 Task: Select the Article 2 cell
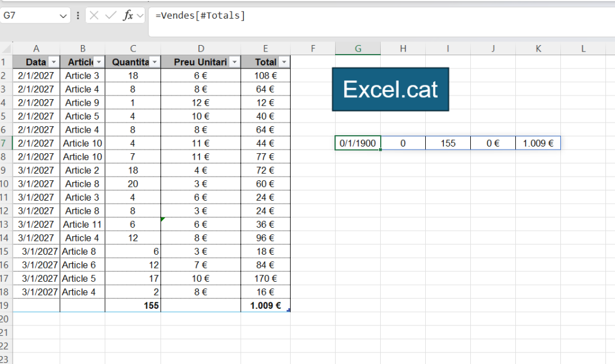[x=82, y=170]
